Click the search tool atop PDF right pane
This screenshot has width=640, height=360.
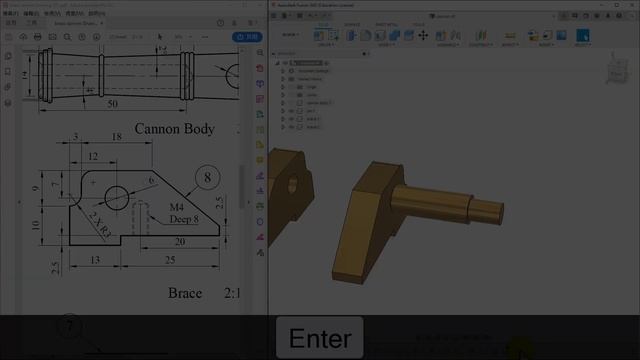tap(260, 53)
